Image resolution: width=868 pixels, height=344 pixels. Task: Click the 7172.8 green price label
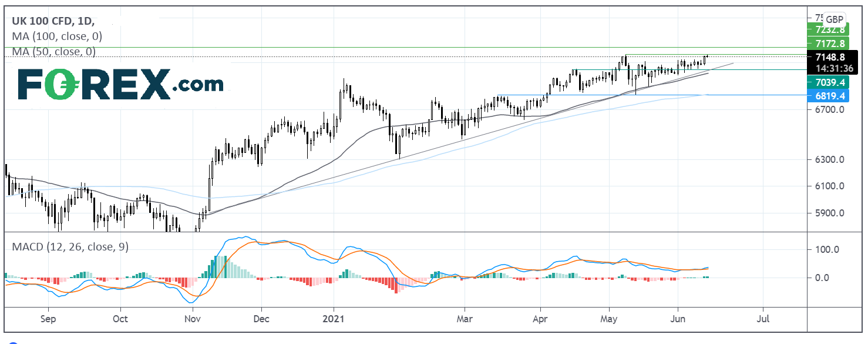829,43
